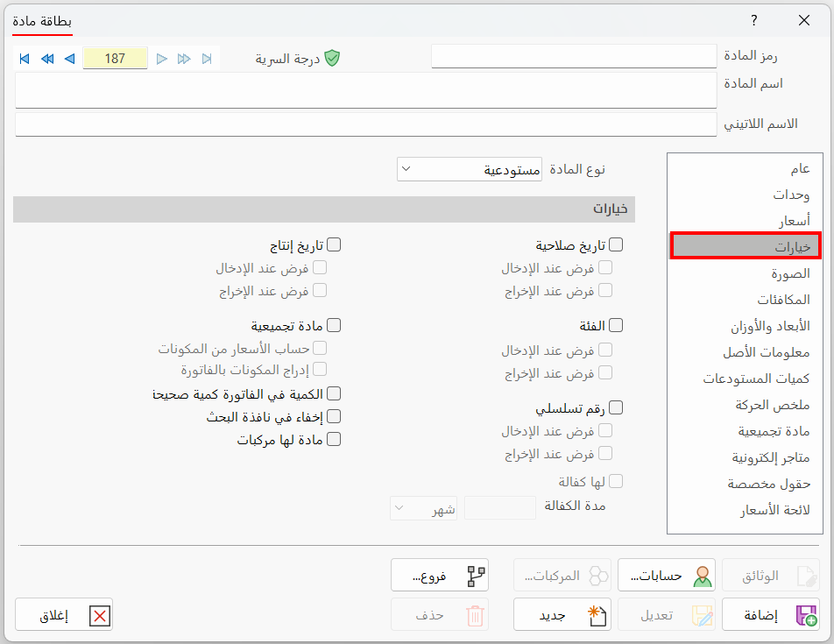The width and height of the screenshot is (834, 644).
Task: Select the متاجر إلكترونية tab
Action: tap(745, 457)
